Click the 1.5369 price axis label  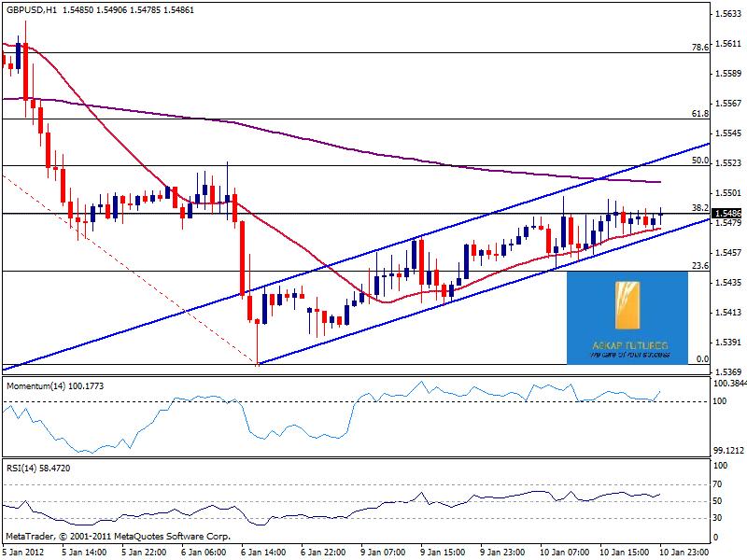pos(728,371)
